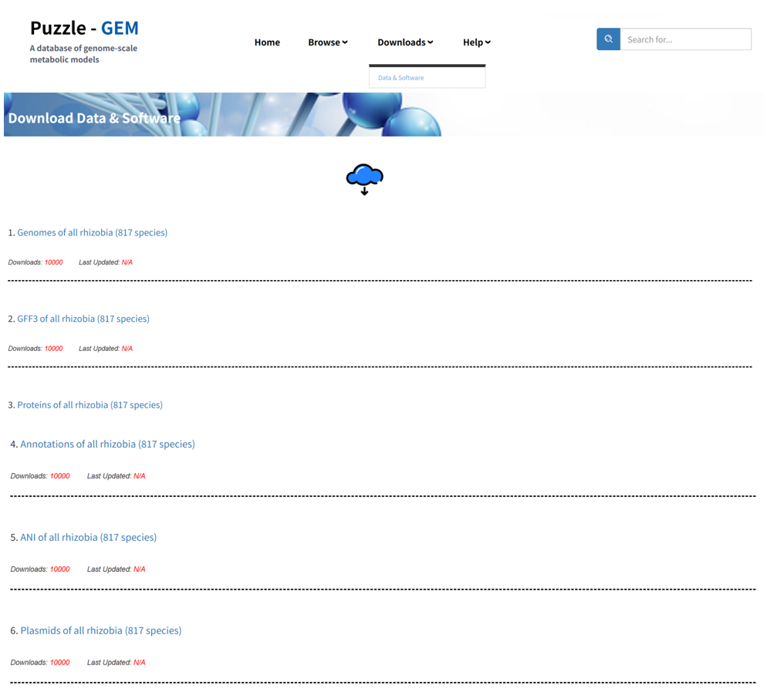Image resolution: width=784 pixels, height=689 pixels.
Task: Select Annotations of all rhizobia link
Action: pos(107,444)
